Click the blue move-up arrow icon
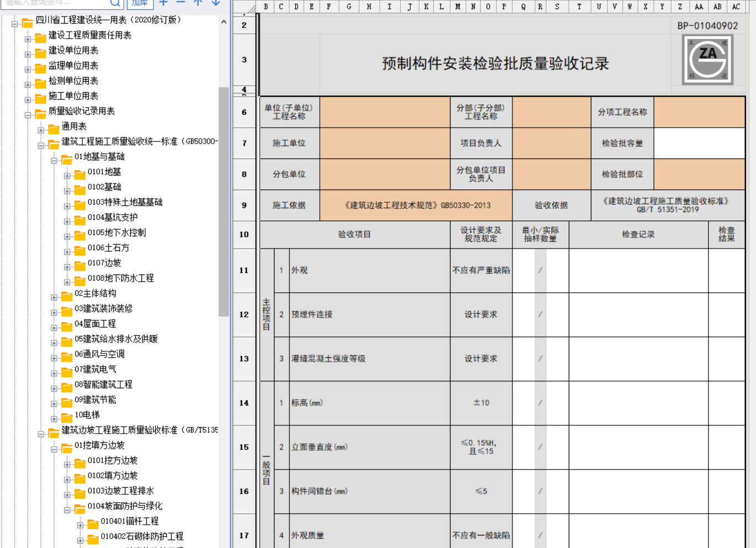This screenshot has height=548, width=756. pyautogui.click(x=198, y=3)
